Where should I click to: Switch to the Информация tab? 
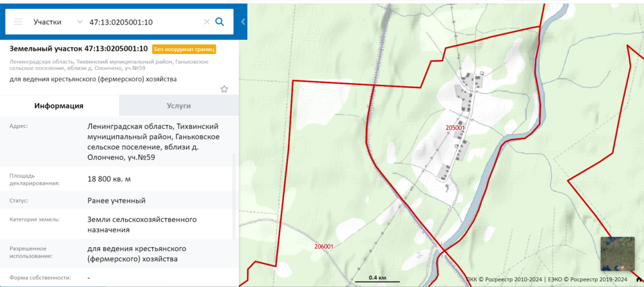point(59,106)
